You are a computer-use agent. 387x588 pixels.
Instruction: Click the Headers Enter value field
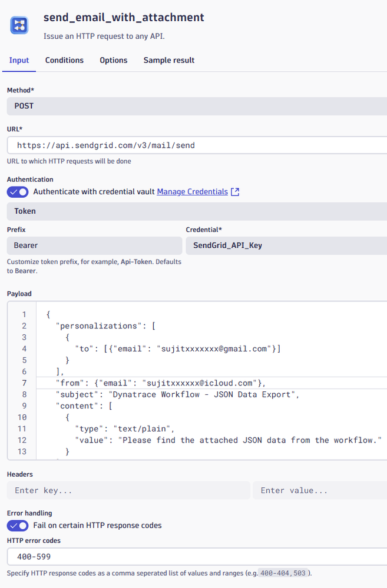(320, 490)
